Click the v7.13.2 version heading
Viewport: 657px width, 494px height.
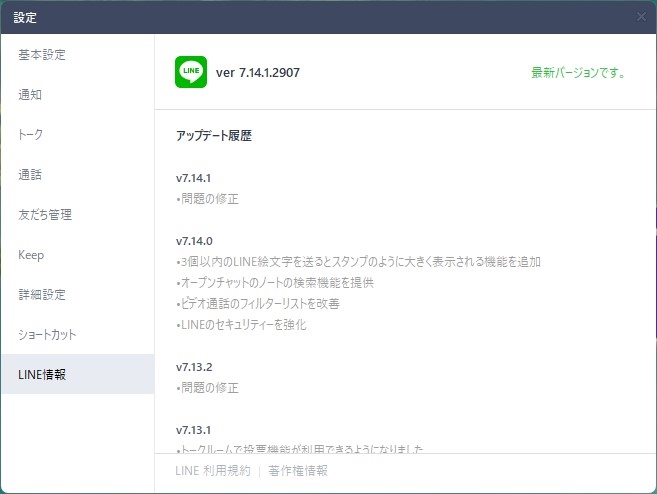pyautogui.click(x=194, y=367)
